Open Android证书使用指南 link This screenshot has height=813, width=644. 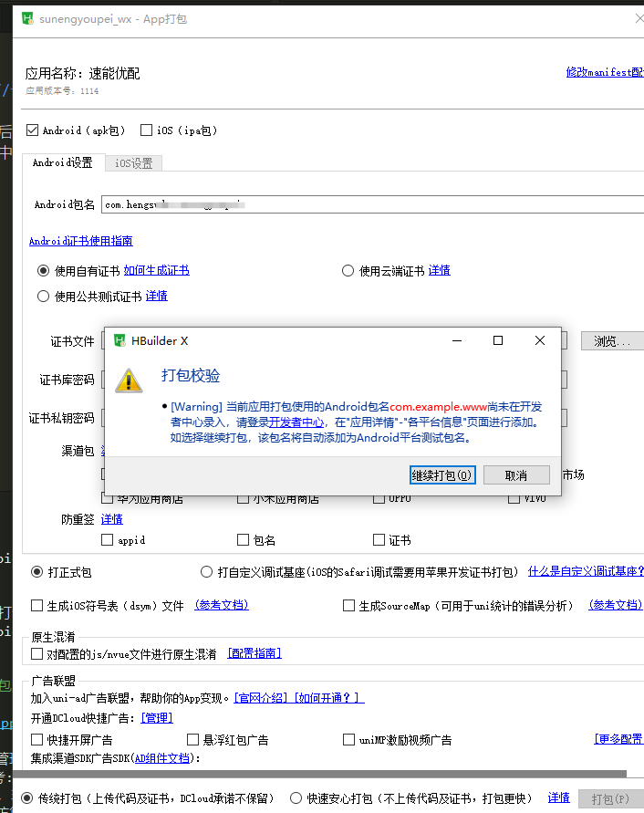(81, 241)
